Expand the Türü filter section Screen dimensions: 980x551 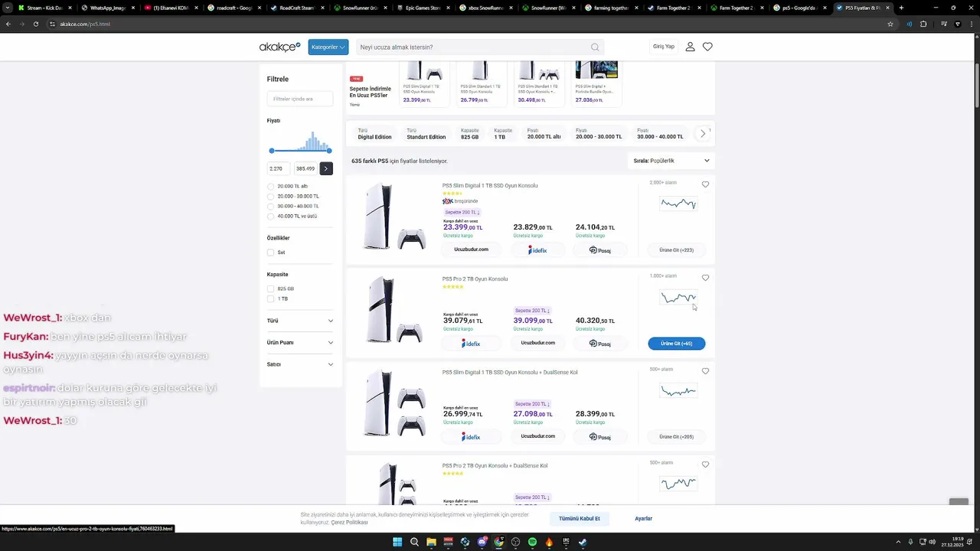300,321
